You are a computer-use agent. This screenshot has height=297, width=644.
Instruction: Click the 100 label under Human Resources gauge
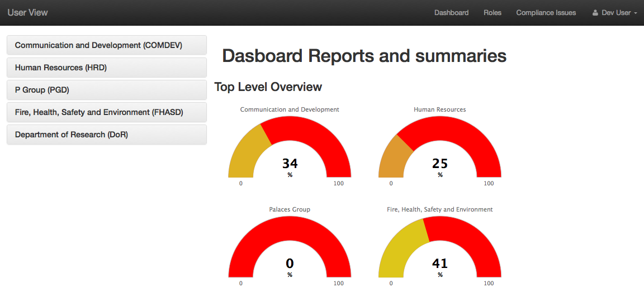pyautogui.click(x=489, y=183)
